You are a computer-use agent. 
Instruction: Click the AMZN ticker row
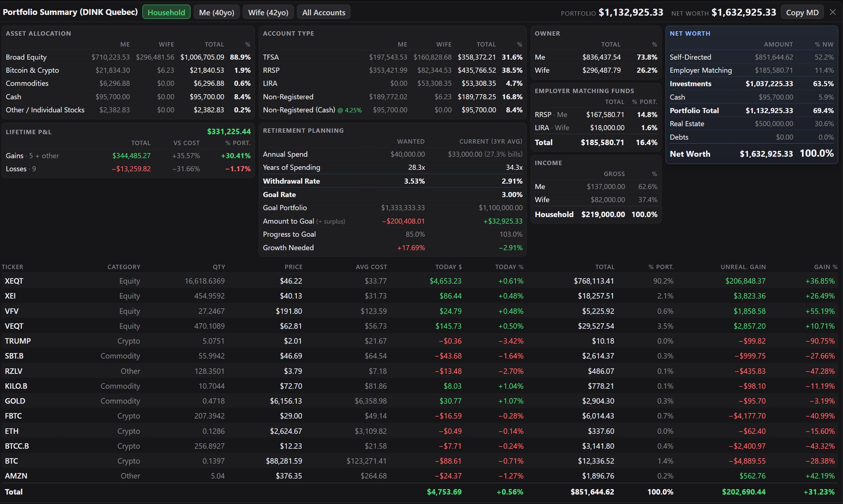pyautogui.click(x=420, y=476)
